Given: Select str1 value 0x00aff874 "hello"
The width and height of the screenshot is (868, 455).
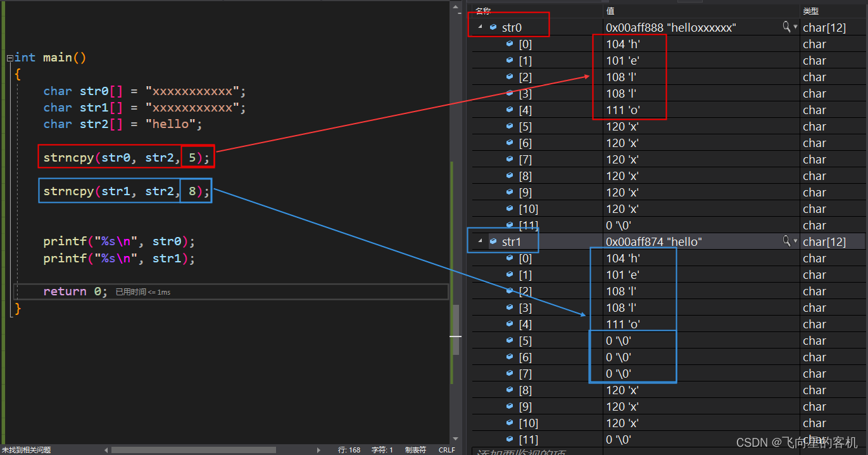Looking at the screenshot, I should click(653, 241).
